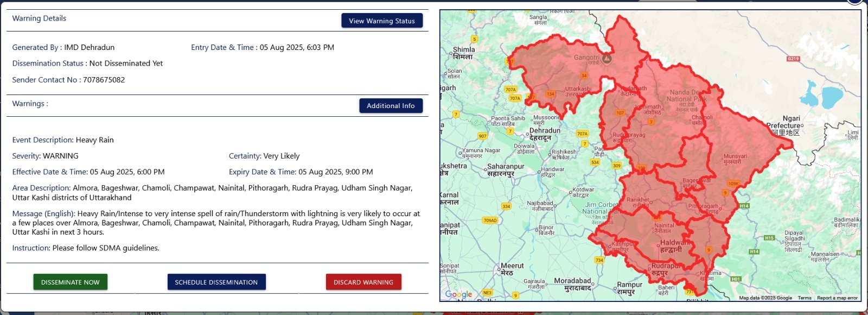The width and height of the screenshot is (868, 315).
Task: Click the G219 highway shield
Action: coord(793,59)
